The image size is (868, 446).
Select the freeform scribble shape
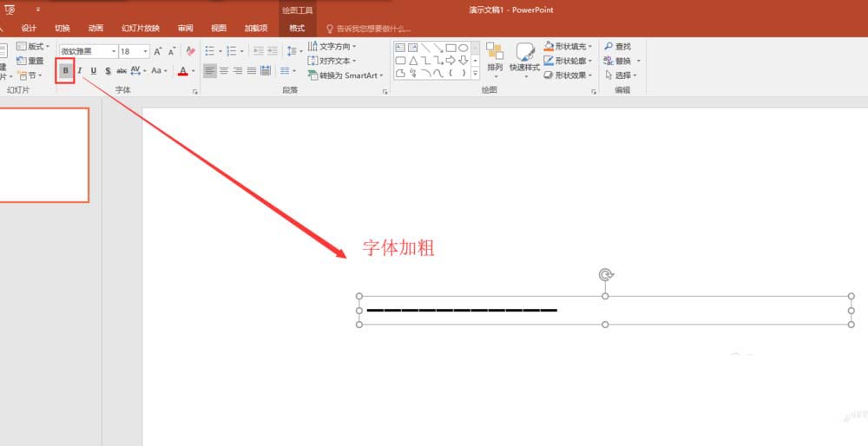click(x=413, y=73)
